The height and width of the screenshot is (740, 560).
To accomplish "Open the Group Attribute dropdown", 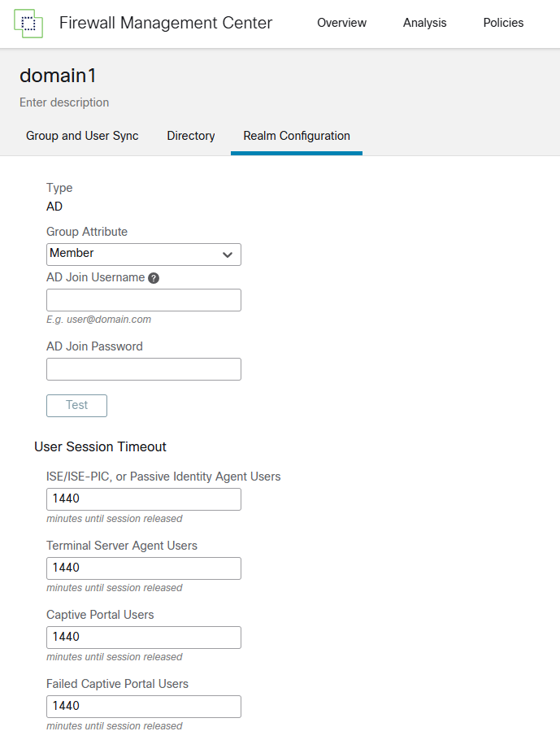I will click(143, 255).
